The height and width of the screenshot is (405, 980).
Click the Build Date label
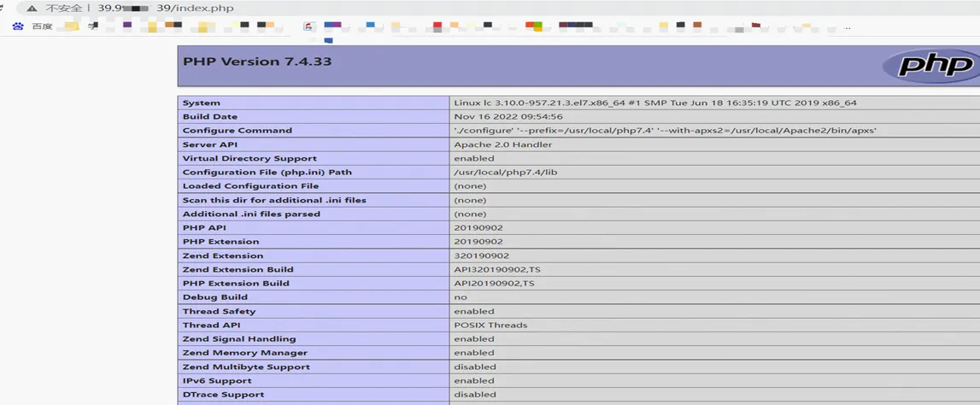(210, 117)
